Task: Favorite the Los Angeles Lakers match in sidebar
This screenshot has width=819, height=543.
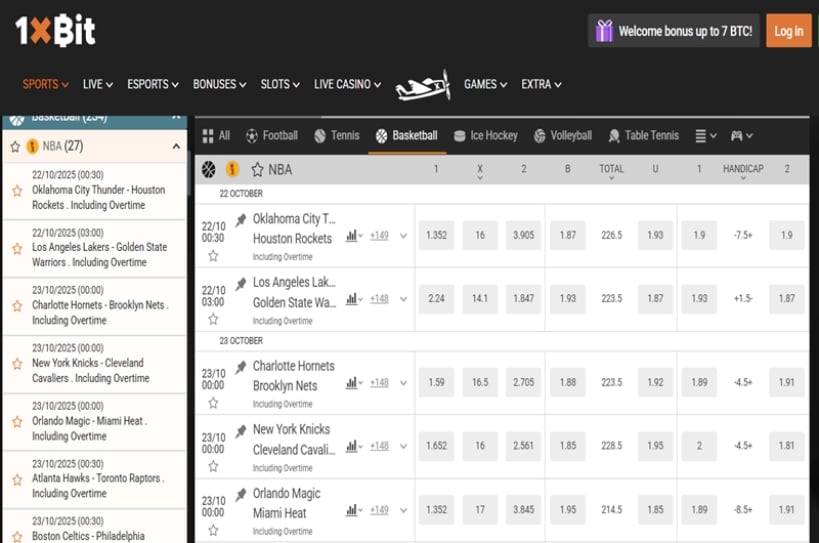Action: coord(16,247)
